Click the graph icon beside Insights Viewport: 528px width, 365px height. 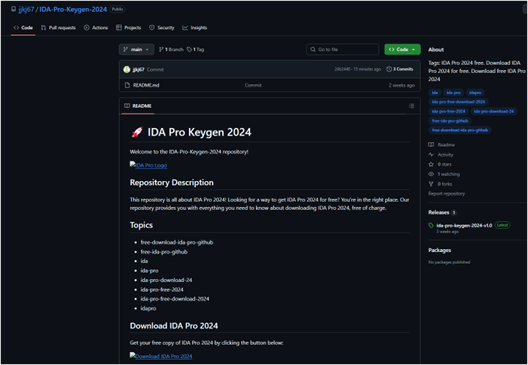(x=185, y=28)
